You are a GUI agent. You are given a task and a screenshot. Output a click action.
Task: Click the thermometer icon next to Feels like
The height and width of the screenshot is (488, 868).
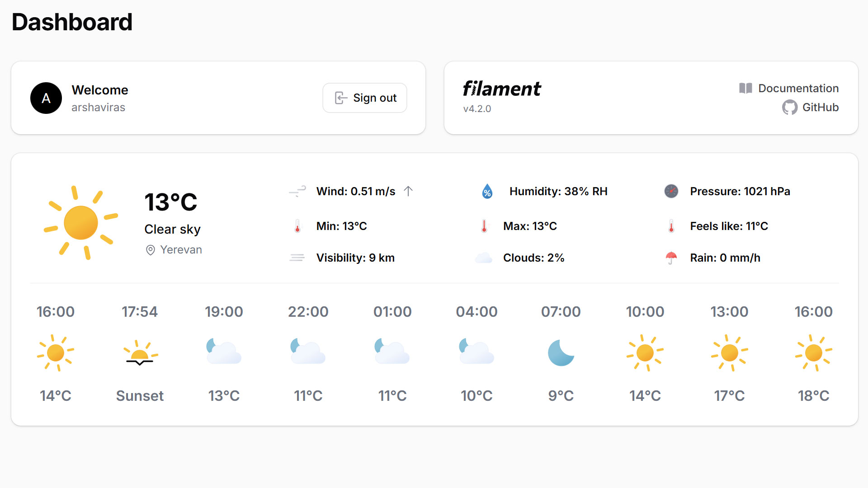click(671, 226)
